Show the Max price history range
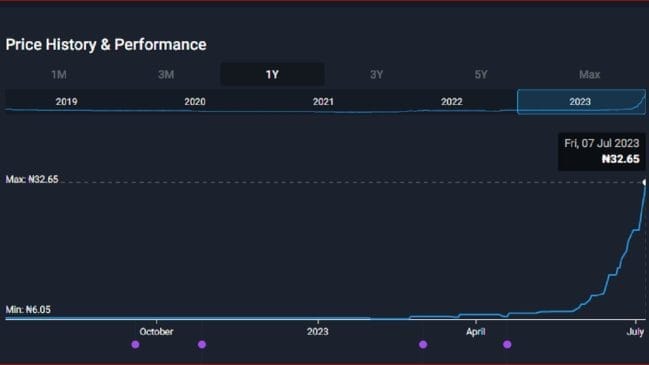Image resolution: width=649 pixels, height=365 pixels. click(x=589, y=74)
